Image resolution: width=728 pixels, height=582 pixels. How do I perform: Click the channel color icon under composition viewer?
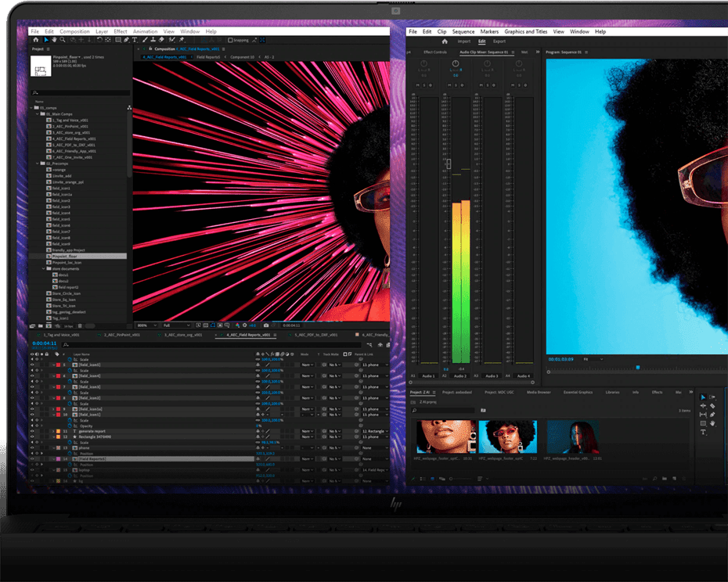point(237,325)
